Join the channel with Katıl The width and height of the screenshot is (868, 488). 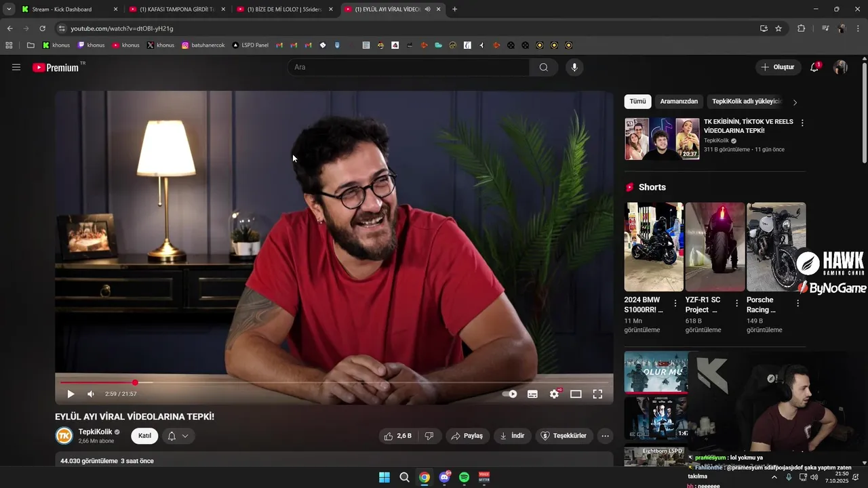point(144,436)
